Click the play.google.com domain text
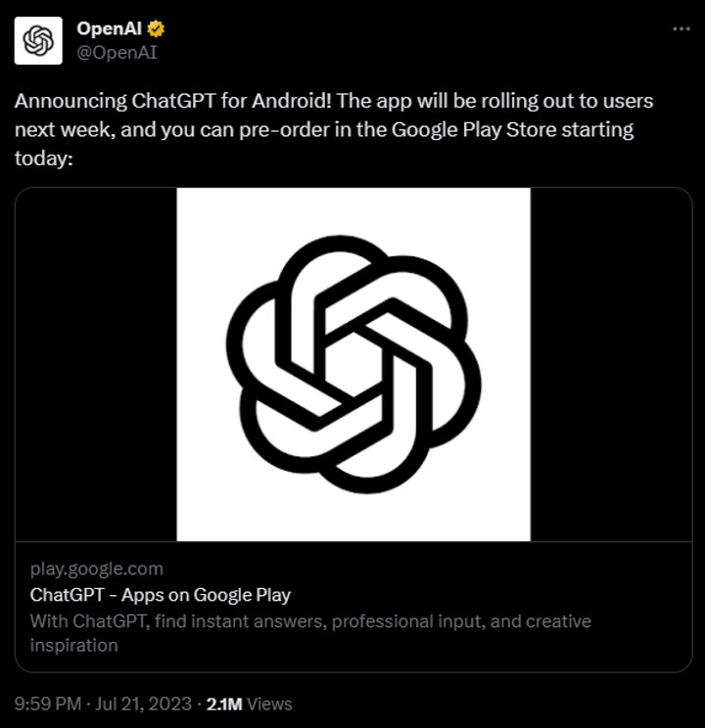 97,569
